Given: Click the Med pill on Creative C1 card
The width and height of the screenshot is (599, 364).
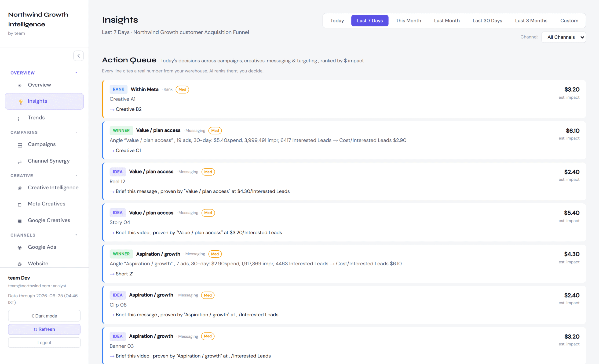Looking at the screenshot, I should pyautogui.click(x=215, y=130).
